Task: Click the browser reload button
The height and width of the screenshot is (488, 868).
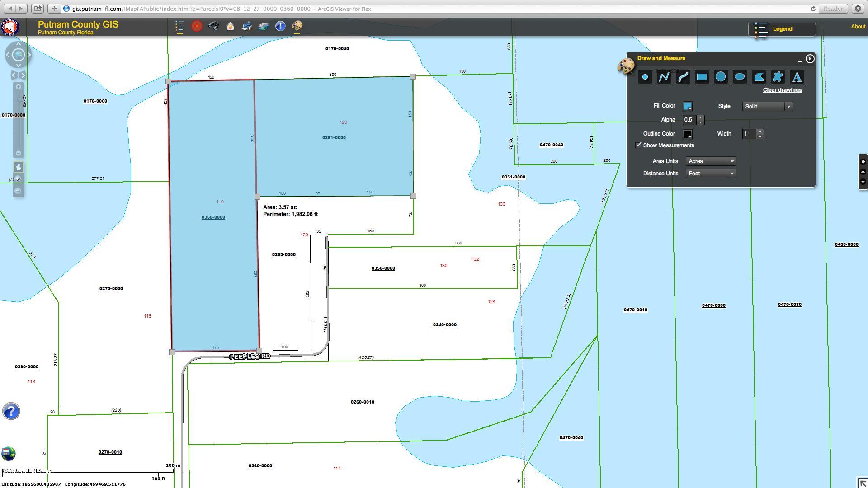Action: tap(813, 9)
